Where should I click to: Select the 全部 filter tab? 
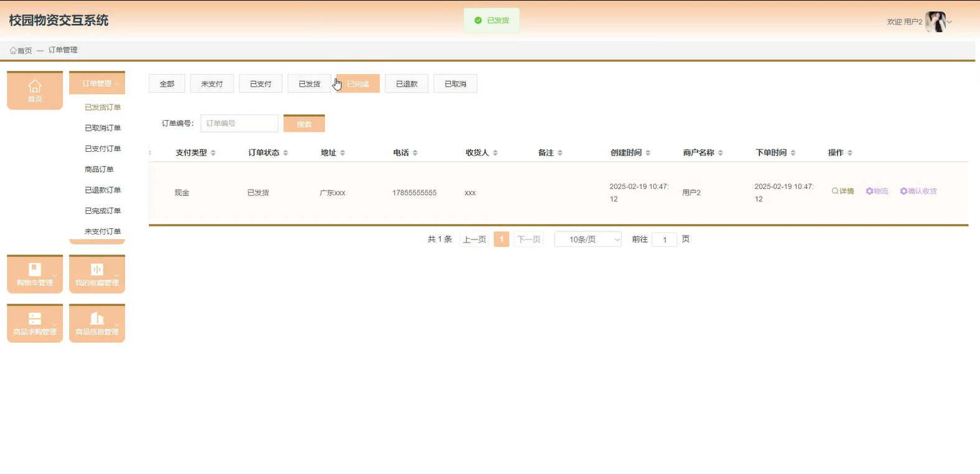pos(167,83)
